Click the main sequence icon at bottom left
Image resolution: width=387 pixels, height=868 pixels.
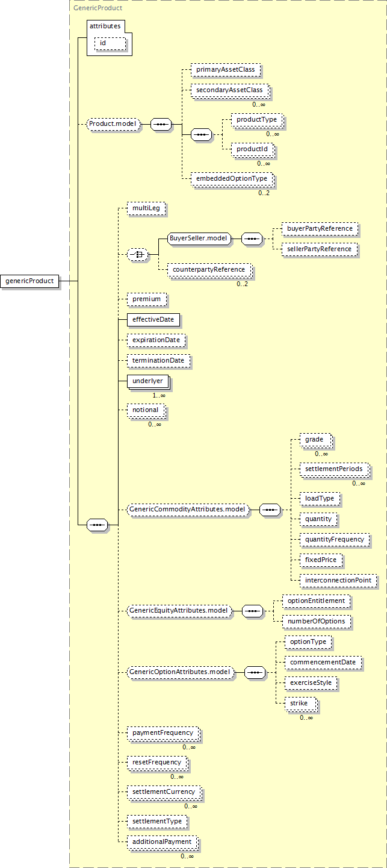[x=98, y=525]
